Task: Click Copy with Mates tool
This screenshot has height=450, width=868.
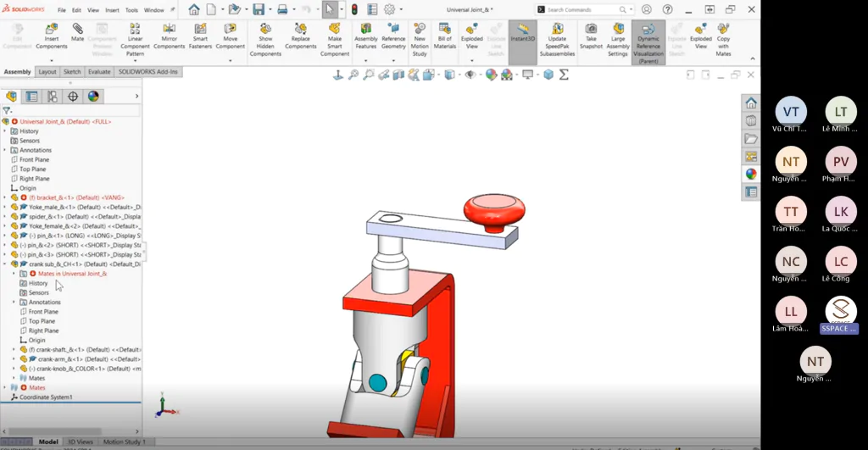Action: tap(723, 39)
